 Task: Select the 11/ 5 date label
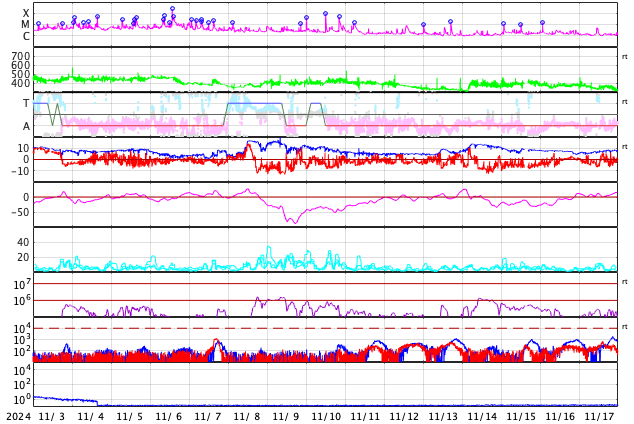point(129,416)
